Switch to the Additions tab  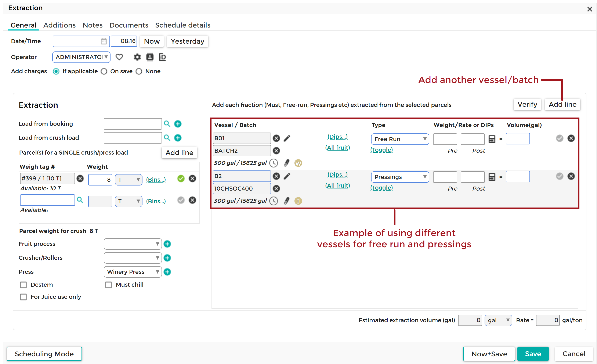coord(60,25)
